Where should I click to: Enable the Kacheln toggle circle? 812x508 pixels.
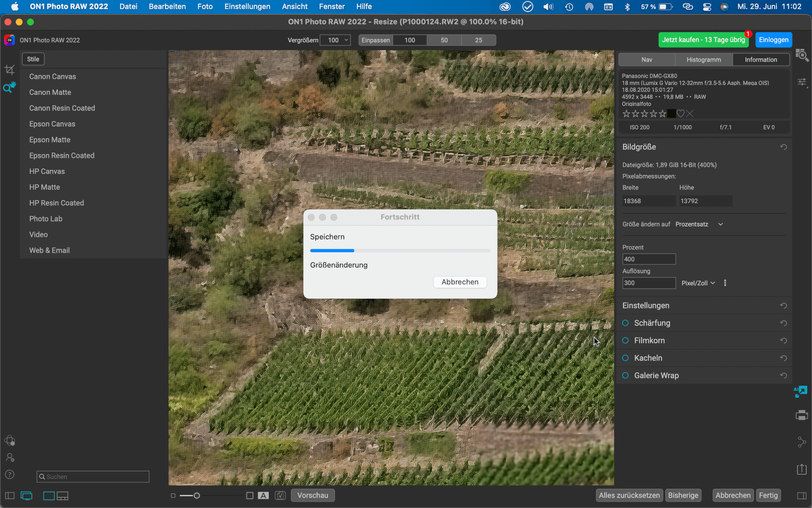626,358
